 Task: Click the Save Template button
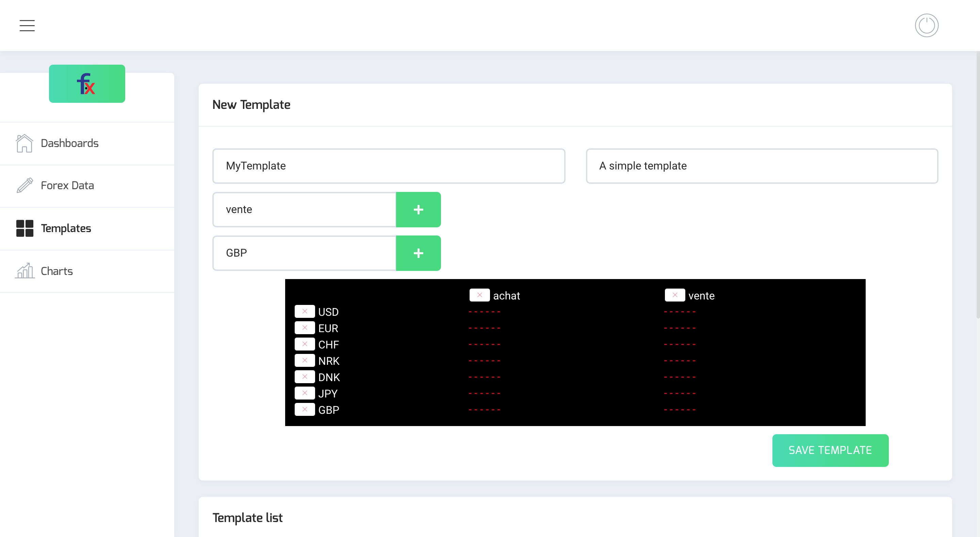(x=830, y=450)
